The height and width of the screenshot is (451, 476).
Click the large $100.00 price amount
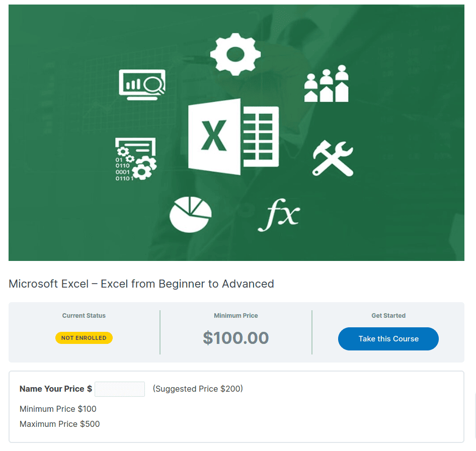236,338
